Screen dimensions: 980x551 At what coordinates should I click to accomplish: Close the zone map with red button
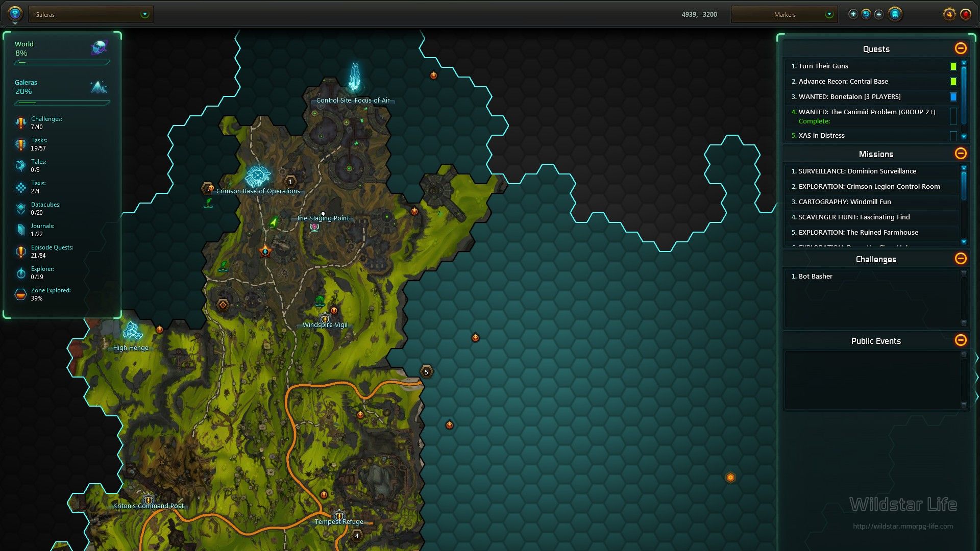(x=966, y=14)
